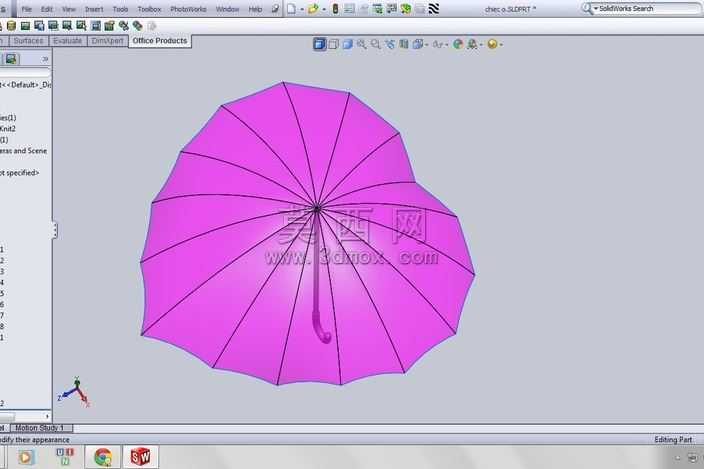This screenshot has height=469, width=704.
Task: Click the Section View icon
Action: click(404, 44)
